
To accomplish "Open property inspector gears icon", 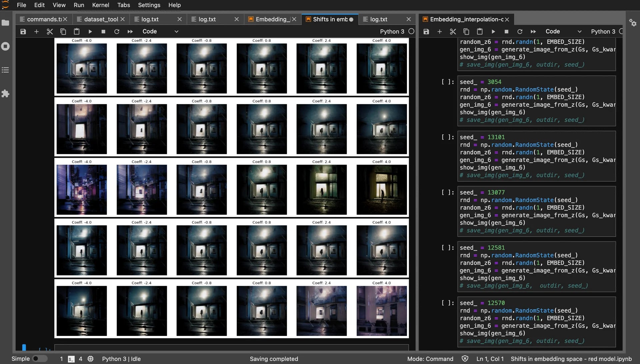I will [x=632, y=23].
